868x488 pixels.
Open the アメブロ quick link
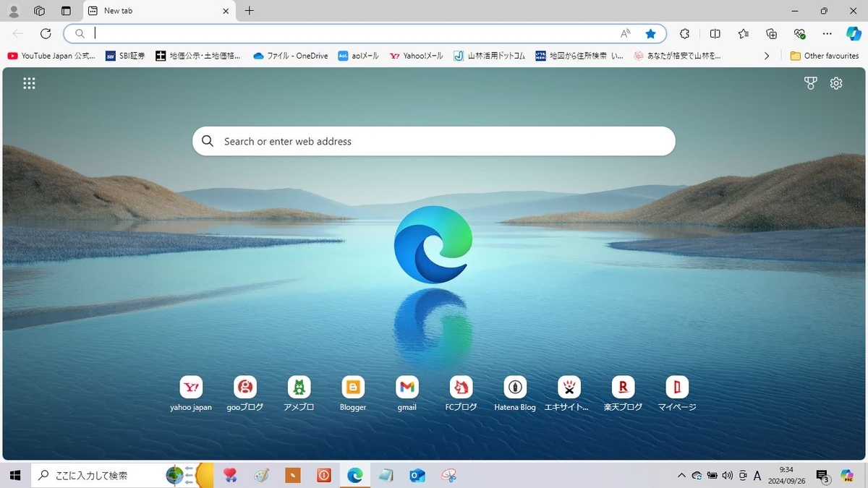(299, 394)
